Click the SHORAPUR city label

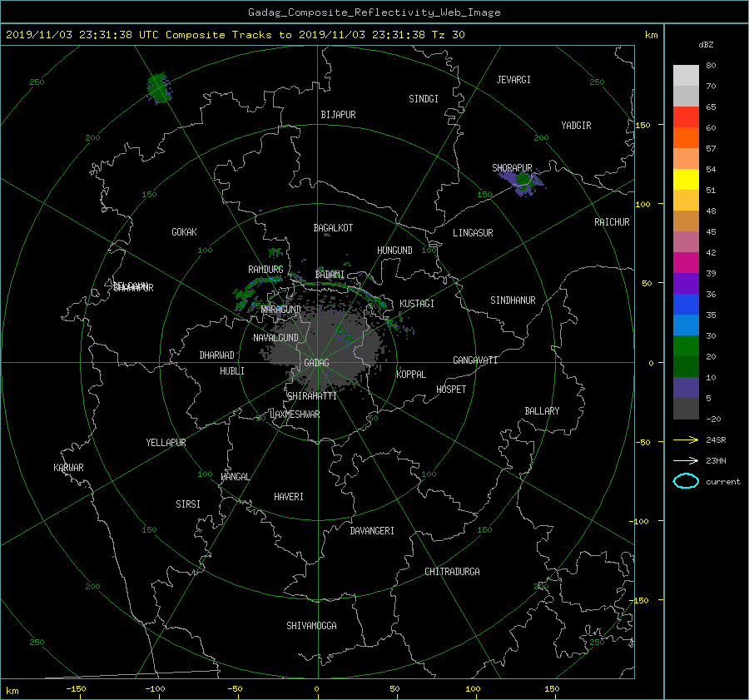(512, 167)
